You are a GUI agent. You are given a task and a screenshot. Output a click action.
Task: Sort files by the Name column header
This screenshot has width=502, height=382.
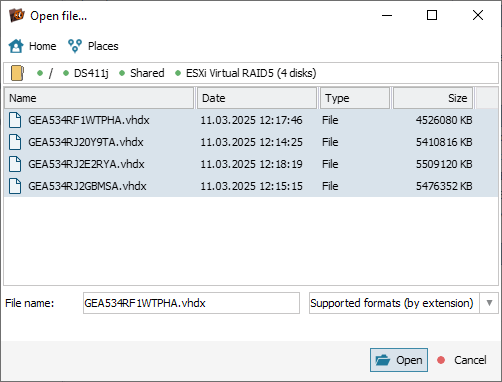point(99,98)
